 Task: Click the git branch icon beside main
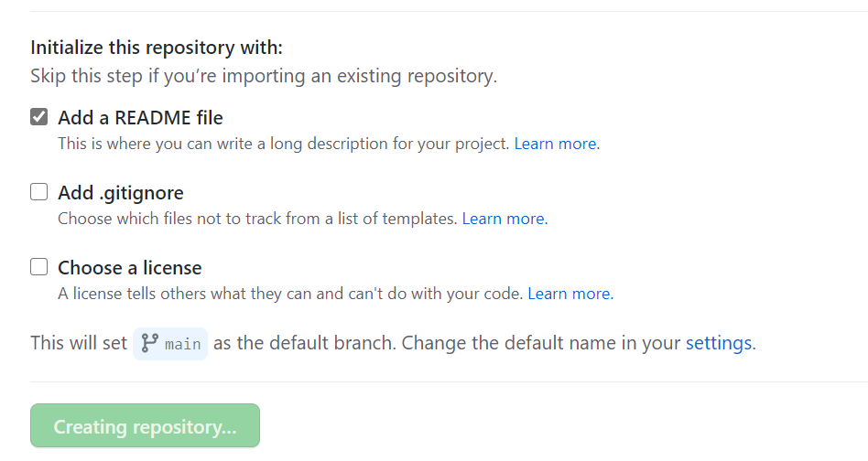[x=149, y=343]
